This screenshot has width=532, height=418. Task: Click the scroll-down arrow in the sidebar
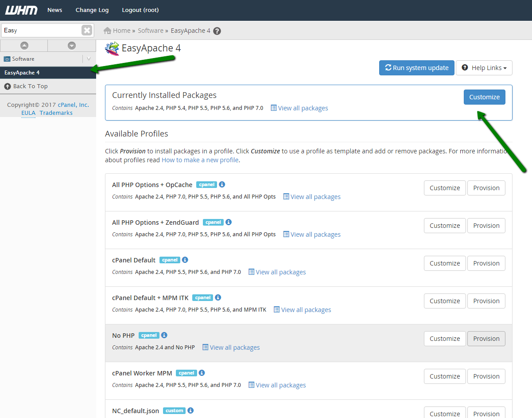72,46
